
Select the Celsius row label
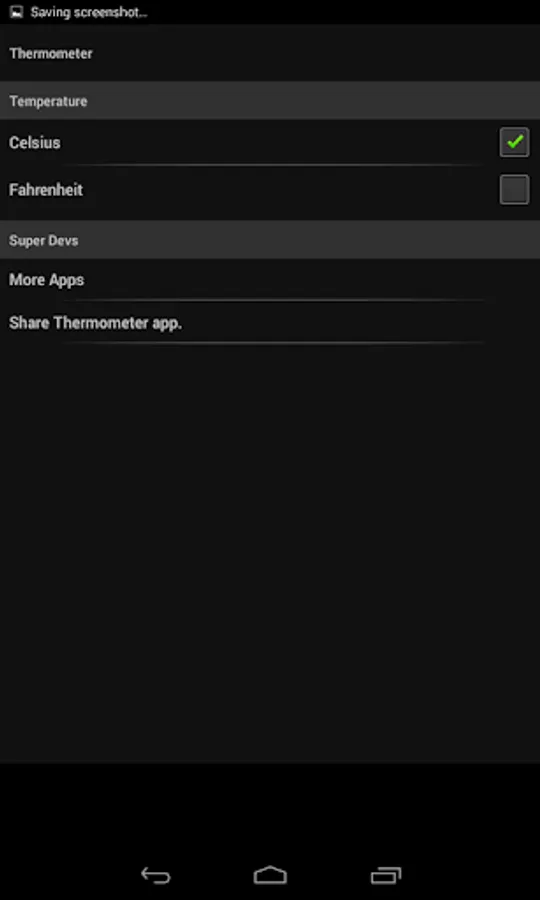(34, 142)
